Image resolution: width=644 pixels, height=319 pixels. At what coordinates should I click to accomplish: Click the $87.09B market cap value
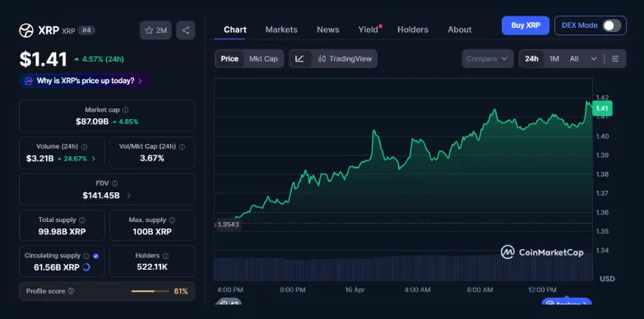(92, 122)
